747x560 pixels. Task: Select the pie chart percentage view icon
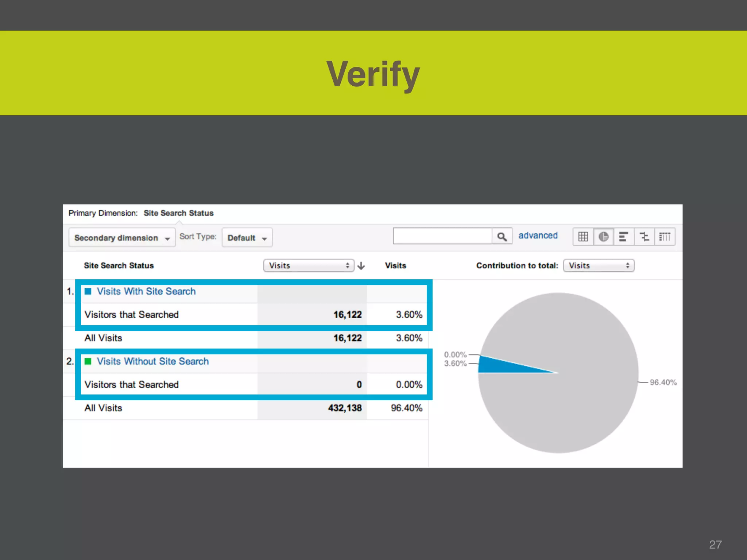click(603, 237)
